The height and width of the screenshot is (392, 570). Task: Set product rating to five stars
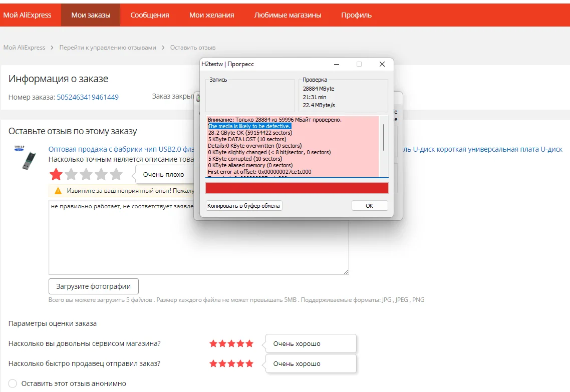click(116, 174)
